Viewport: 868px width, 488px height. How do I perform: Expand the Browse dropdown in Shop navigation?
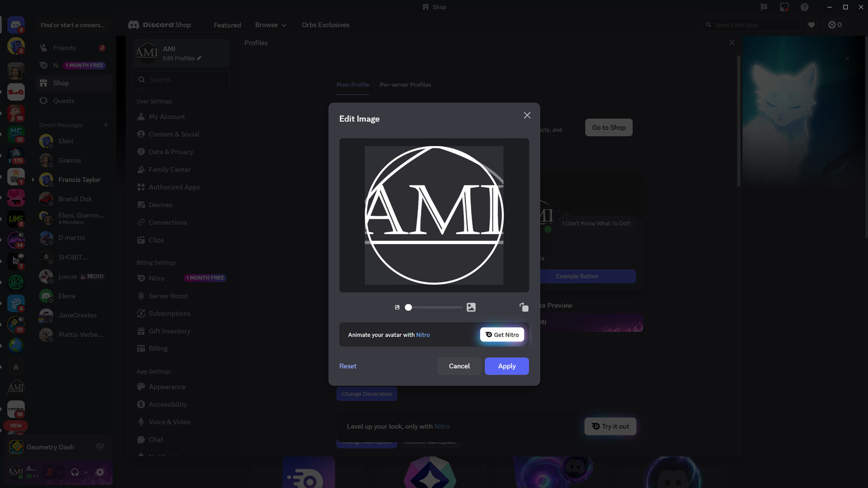pos(270,24)
